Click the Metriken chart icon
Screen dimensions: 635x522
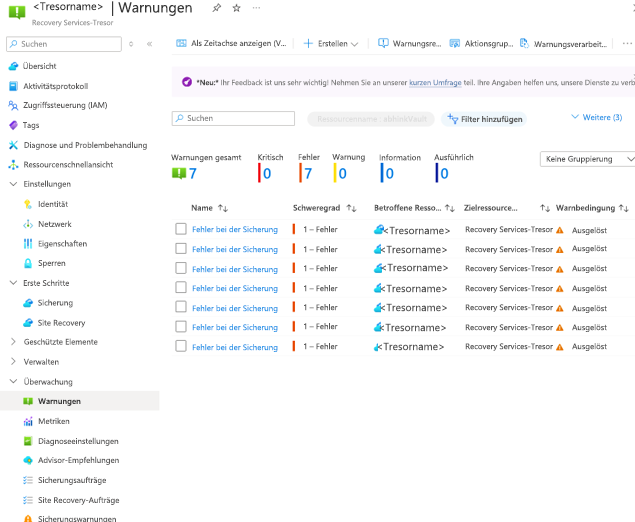(x=28, y=421)
